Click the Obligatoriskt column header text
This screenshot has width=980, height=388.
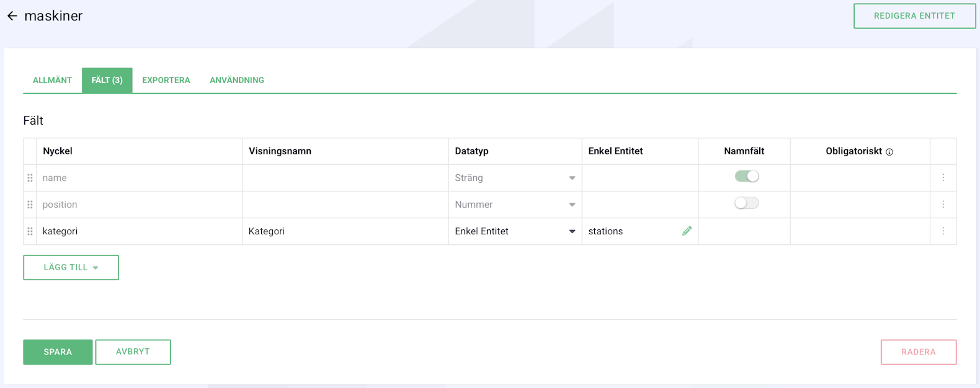click(853, 151)
